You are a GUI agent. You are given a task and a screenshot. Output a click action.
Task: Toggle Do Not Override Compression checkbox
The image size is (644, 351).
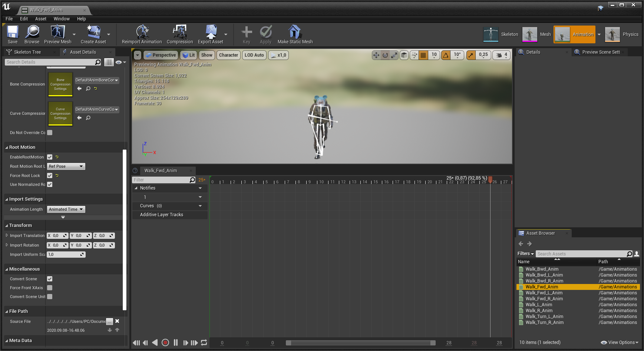[50, 133]
